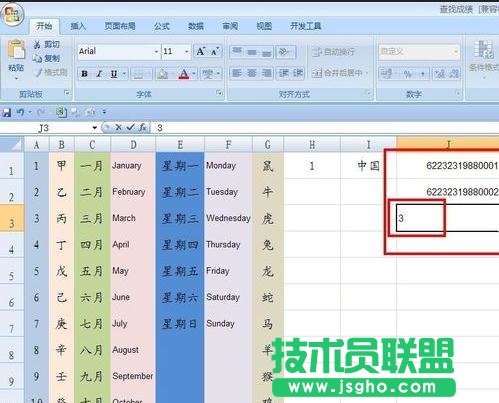Click the Wrap Text button
Image resolution: width=499 pixels, height=403 pixels.
click(x=333, y=52)
